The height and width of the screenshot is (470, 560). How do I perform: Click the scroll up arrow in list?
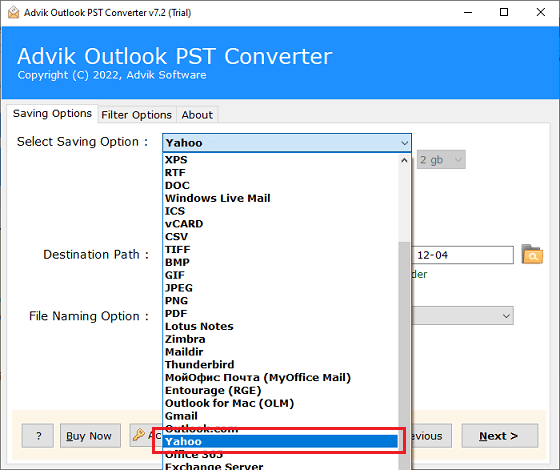(404, 160)
